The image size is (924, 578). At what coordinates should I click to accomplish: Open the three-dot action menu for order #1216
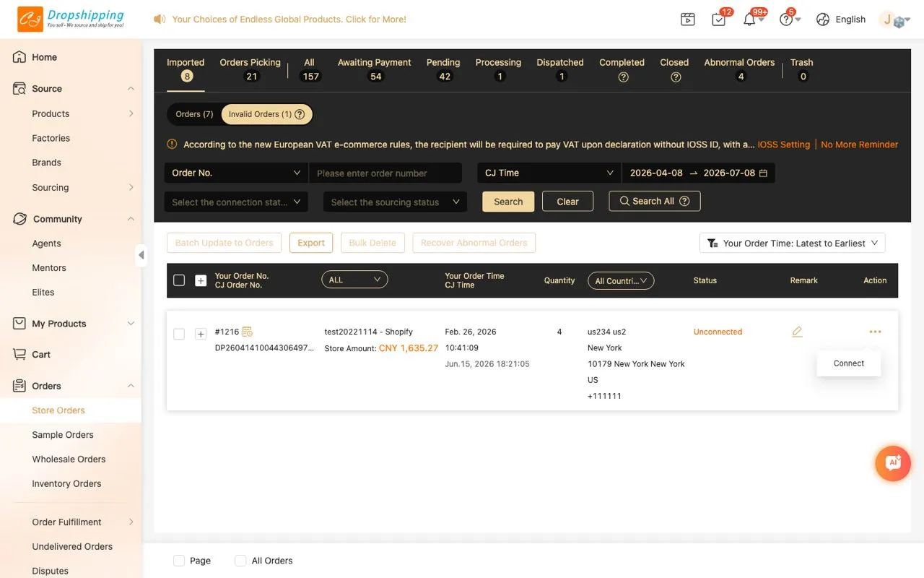pyautogui.click(x=875, y=332)
